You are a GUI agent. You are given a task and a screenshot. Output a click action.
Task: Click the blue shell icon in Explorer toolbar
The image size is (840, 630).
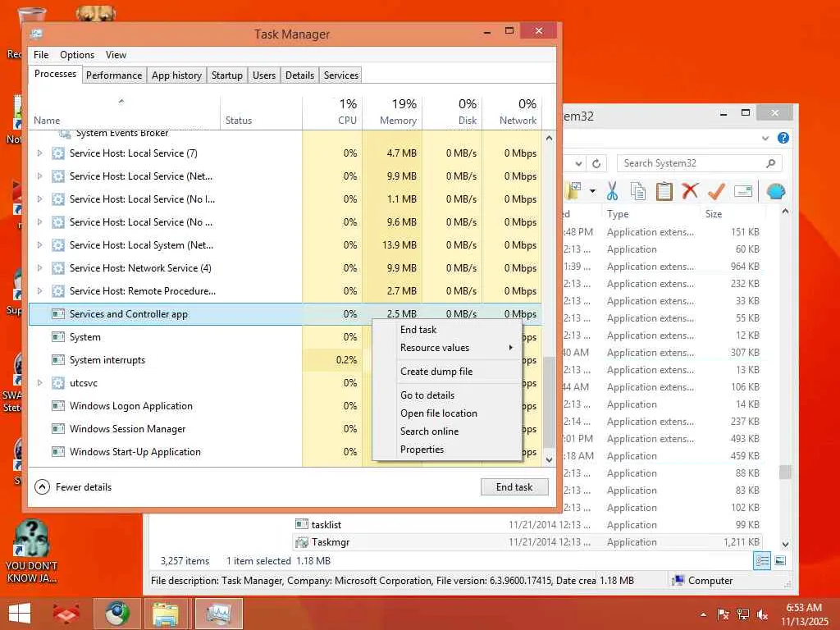coord(775,190)
